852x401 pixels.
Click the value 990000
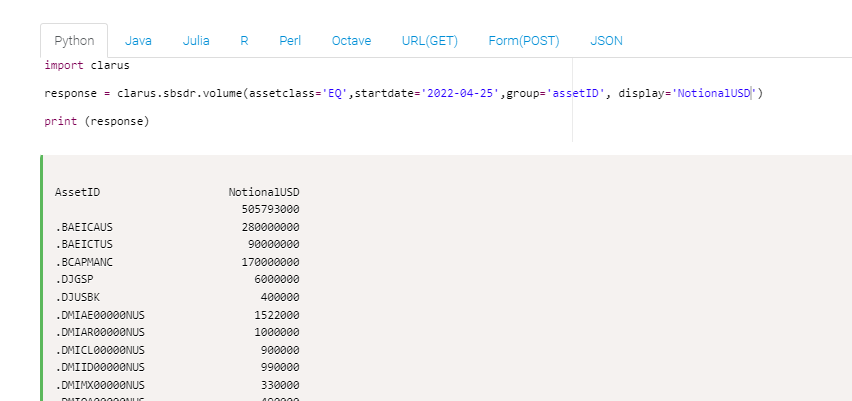(280, 367)
